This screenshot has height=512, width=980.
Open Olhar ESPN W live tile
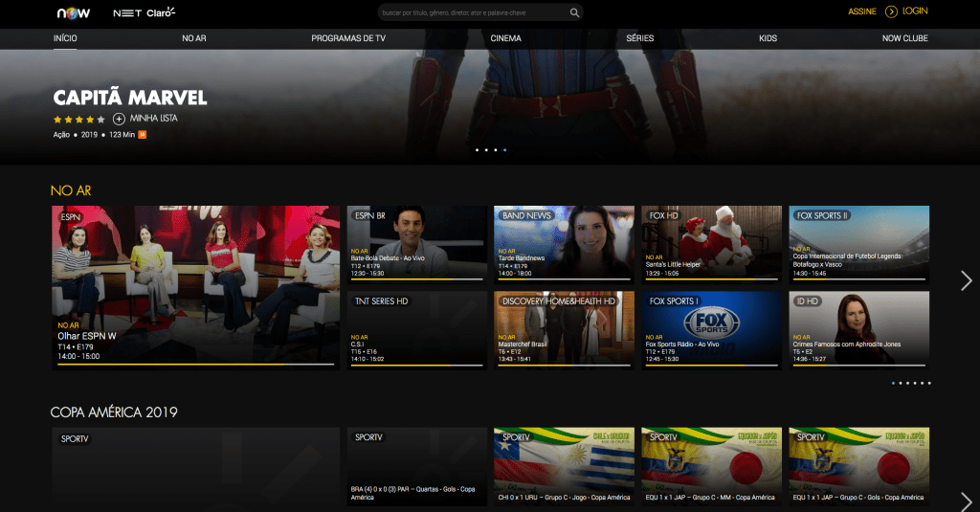(195, 287)
